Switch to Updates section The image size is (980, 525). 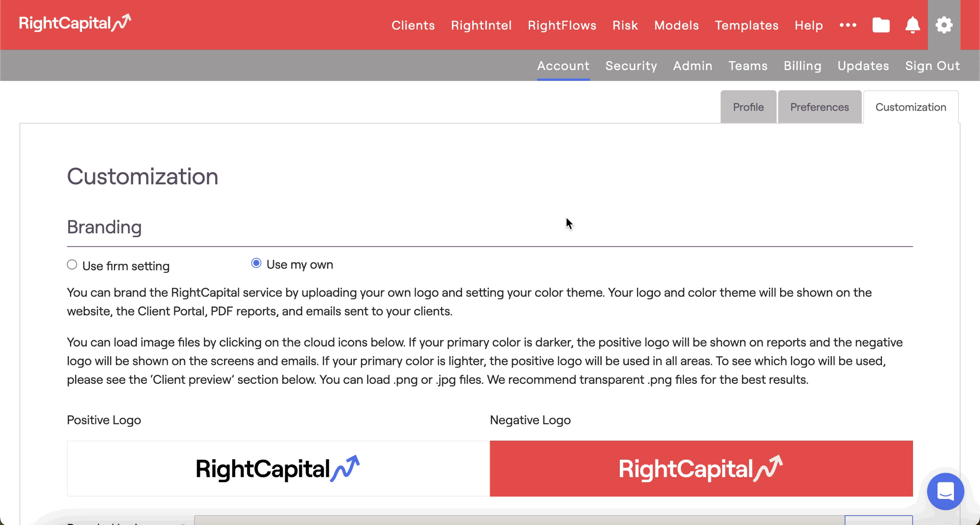pyautogui.click(x=863, y=66)
